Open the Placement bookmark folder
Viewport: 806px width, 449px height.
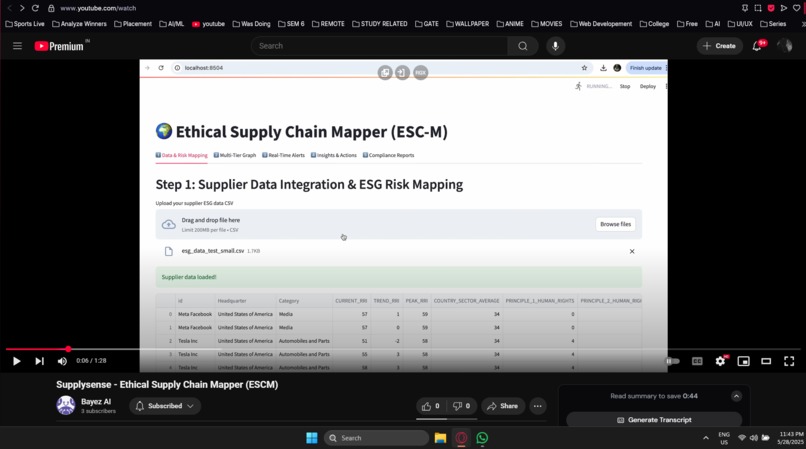pos(133,24)
